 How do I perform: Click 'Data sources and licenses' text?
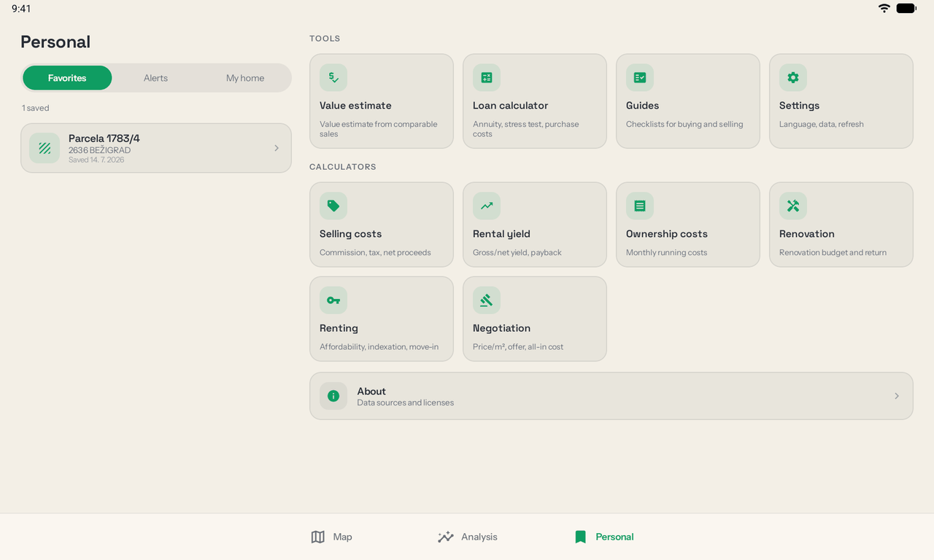pyautogui.click(x=405, y=402)
